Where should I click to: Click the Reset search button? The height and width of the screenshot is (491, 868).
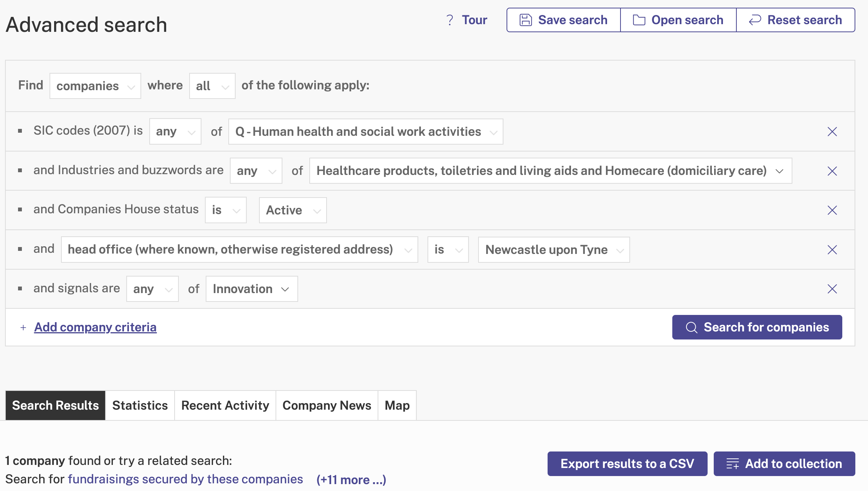[795, 20]
